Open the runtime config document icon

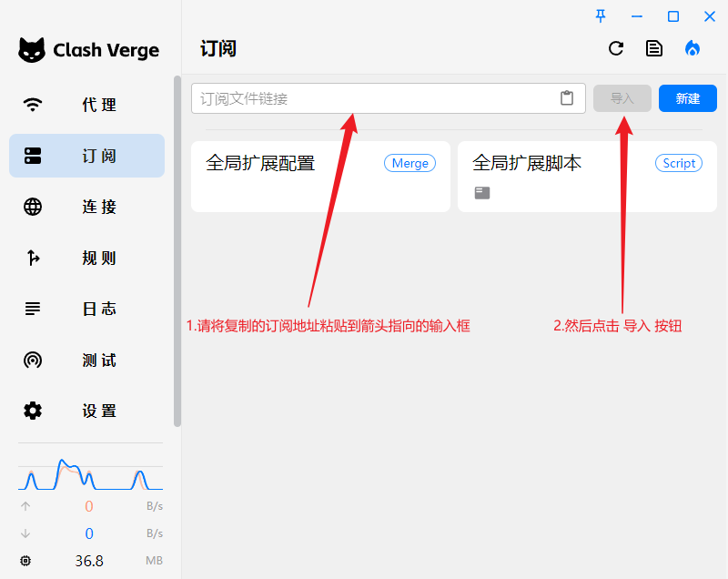[654, 48]
